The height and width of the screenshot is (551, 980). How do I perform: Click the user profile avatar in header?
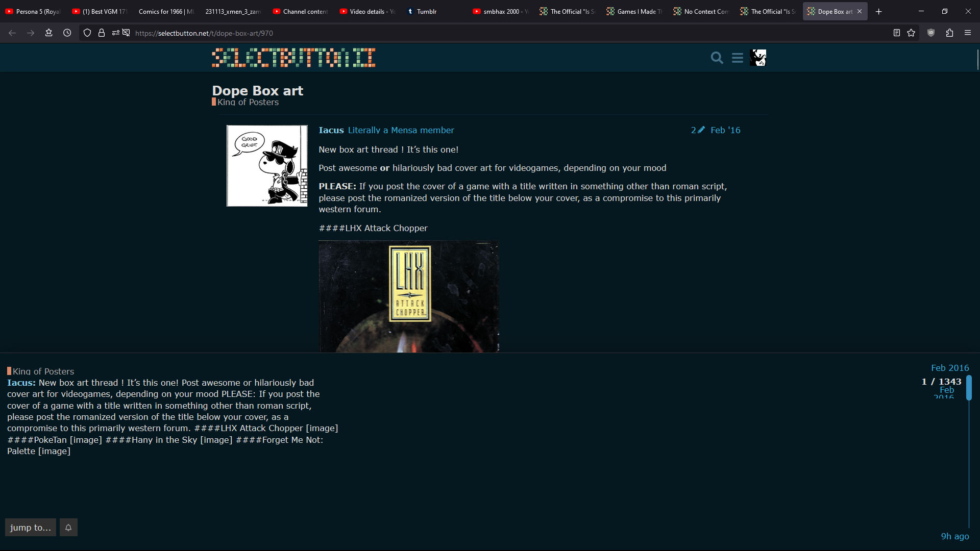click(758, 58)
